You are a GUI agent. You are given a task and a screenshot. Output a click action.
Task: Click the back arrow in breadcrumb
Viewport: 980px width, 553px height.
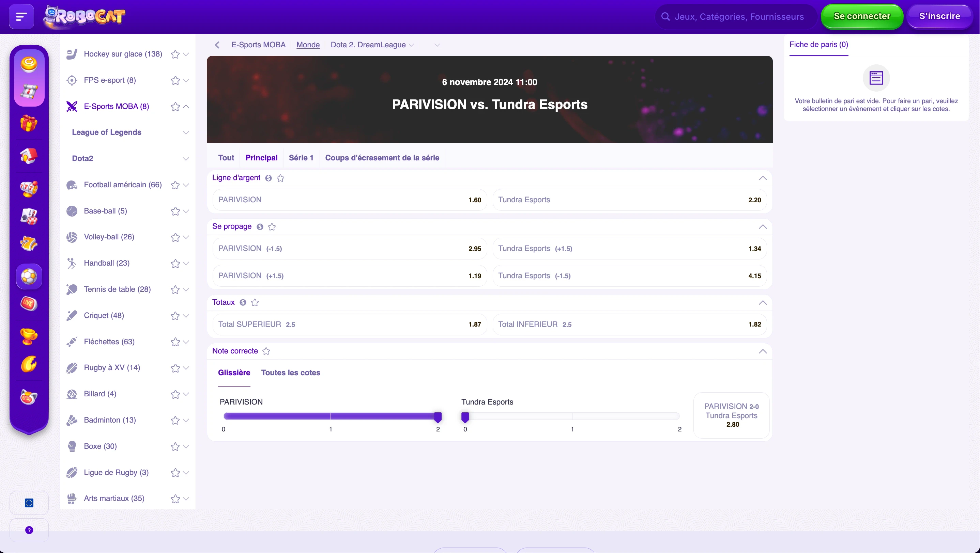click(x=217, y=45)
